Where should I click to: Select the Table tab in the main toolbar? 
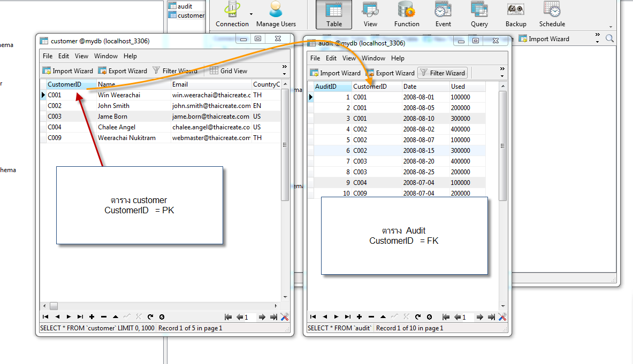[334, 14]
